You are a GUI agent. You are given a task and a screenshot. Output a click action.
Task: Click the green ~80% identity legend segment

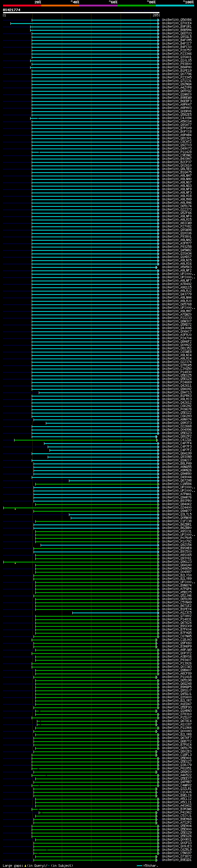click(137, 6)
